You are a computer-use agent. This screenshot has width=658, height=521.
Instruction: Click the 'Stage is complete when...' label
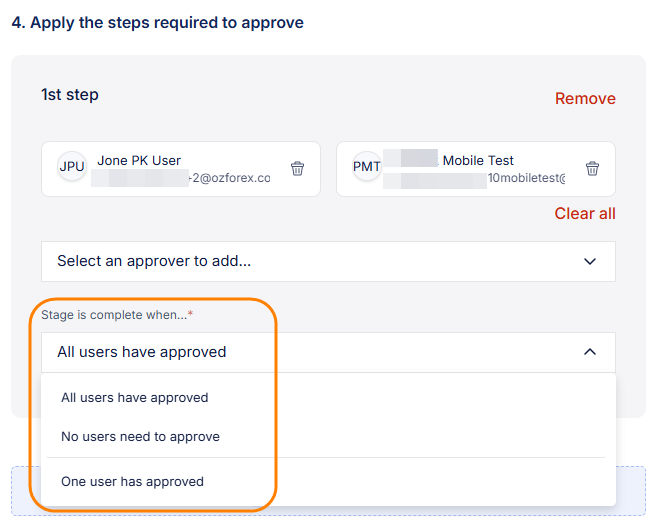coord(117,315)
